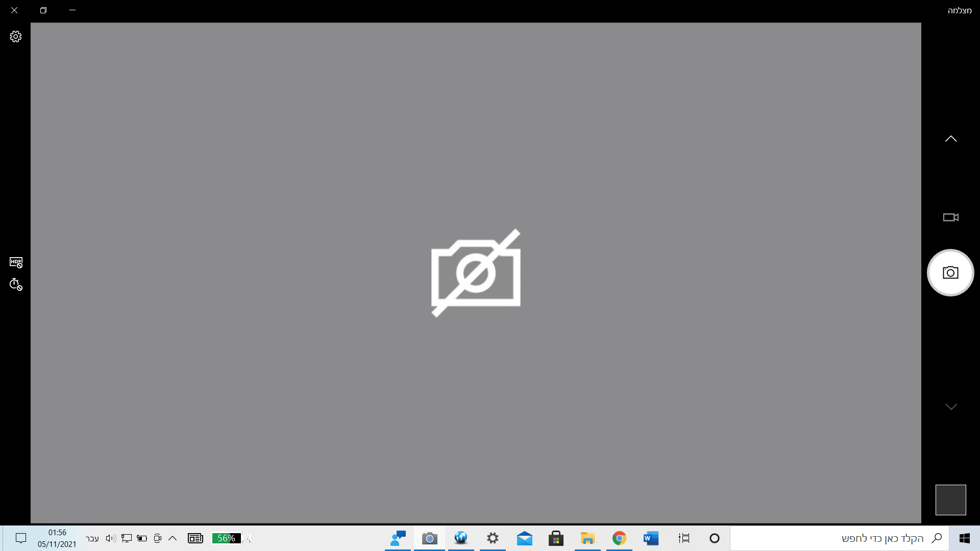Open Task View from the taskbar
The width and height of the screenshot is (980, 551).
pyautogui.click(x=683, y=538)
